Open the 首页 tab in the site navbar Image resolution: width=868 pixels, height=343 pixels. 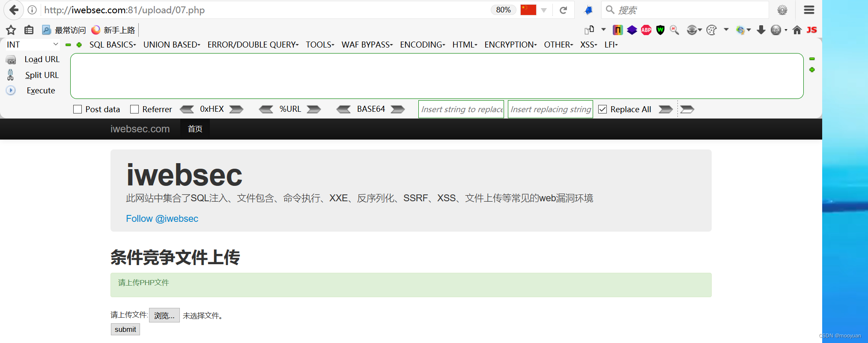point(195,129)
